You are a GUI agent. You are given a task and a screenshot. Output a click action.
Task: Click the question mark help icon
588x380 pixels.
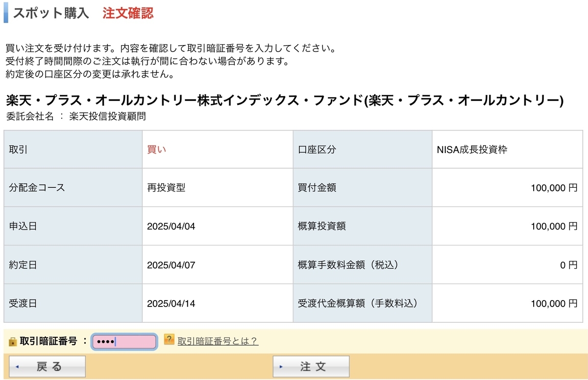pos(169,339)
